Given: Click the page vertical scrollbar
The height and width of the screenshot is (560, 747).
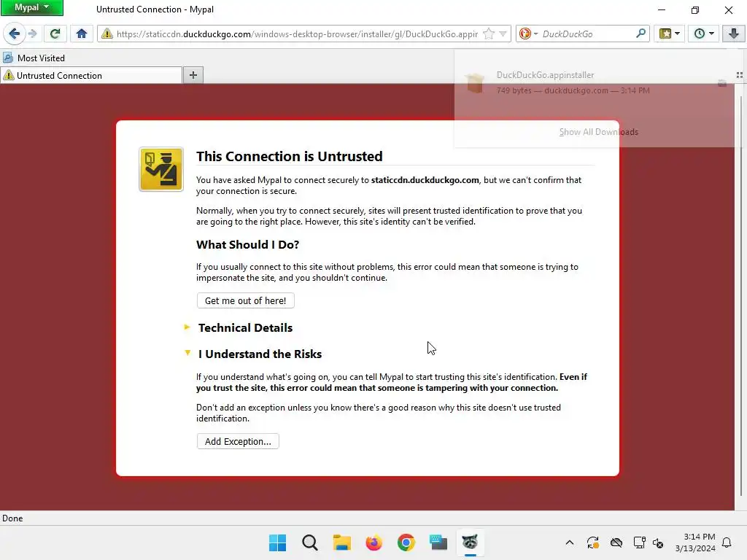Looking at the screenshot, I should 741,295.
